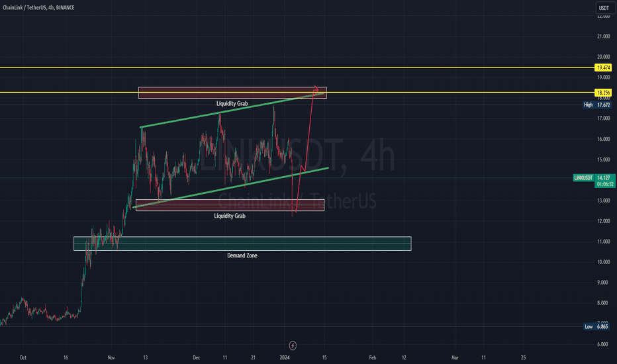Click the 16 date after Oct
The width and height of the screenshot is (617, 364).
point(66,357)
